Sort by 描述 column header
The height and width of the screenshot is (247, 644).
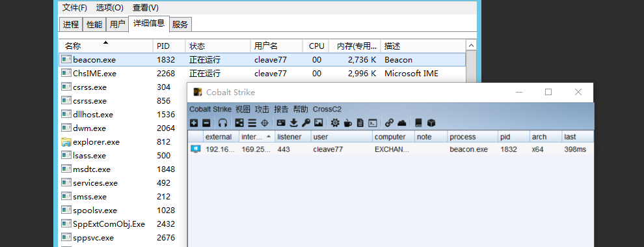[423, 46]
